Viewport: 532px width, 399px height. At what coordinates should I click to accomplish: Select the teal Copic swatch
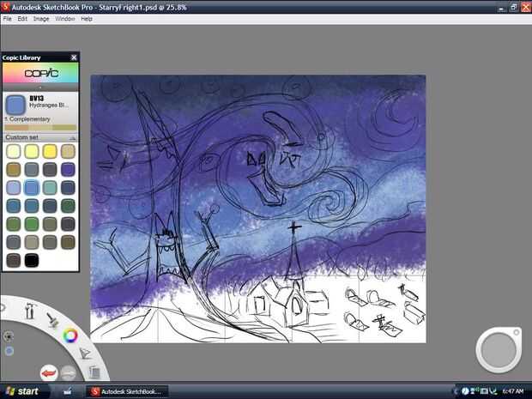click(x=50, y=188)
